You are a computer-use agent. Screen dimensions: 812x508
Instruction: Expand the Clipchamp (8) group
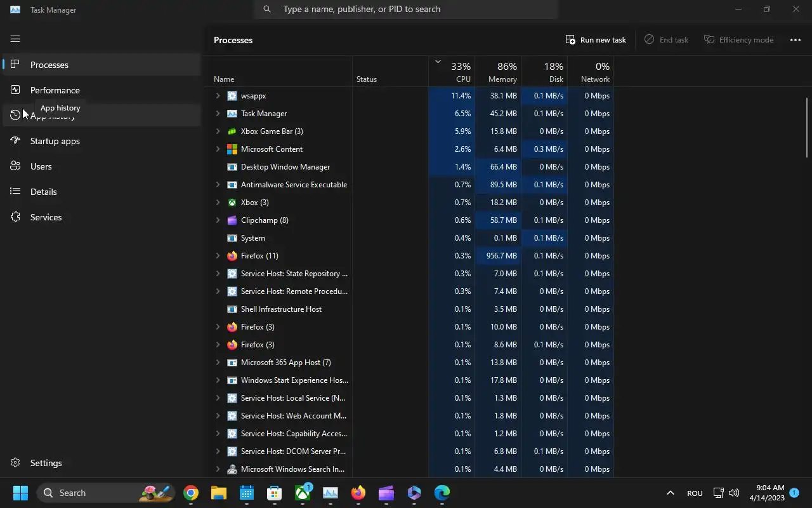(x=218, y=220)
